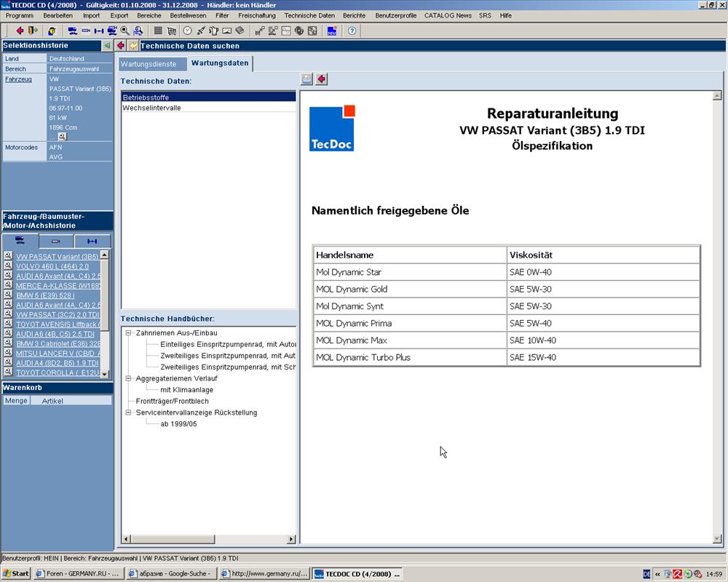Click Start button on Windows taskbar
728x582 pixels.
(x=16, y=574)
